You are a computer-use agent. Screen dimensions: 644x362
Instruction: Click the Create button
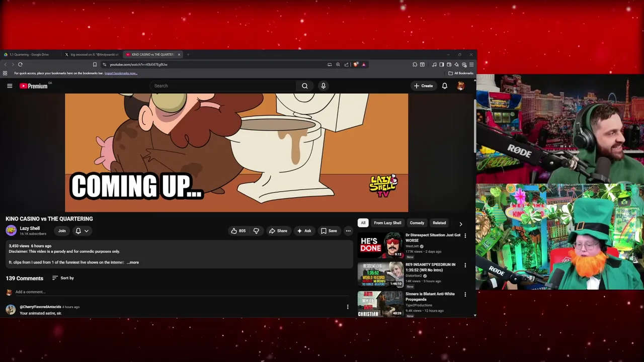click(423, 86)
